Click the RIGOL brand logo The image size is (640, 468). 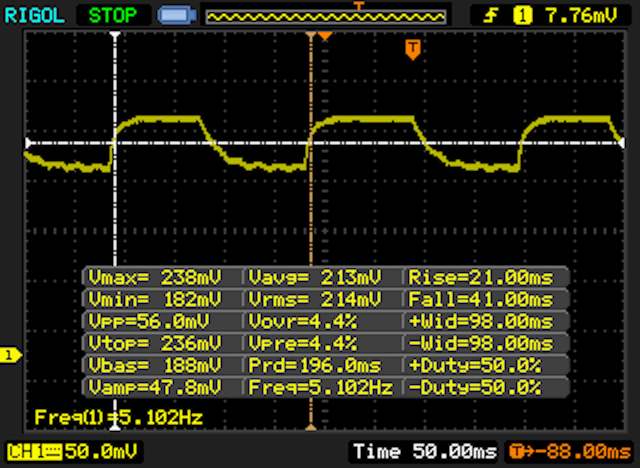34,16
